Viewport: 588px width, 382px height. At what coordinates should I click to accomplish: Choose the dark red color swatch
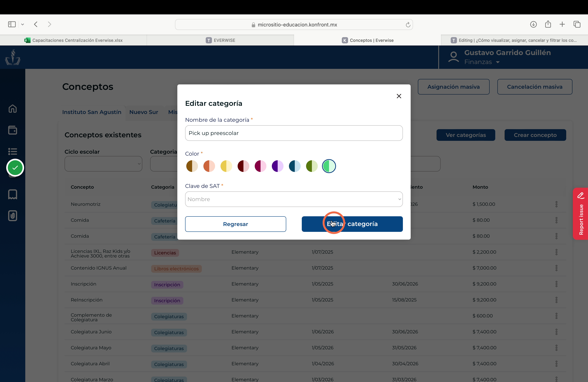(243, 166)
